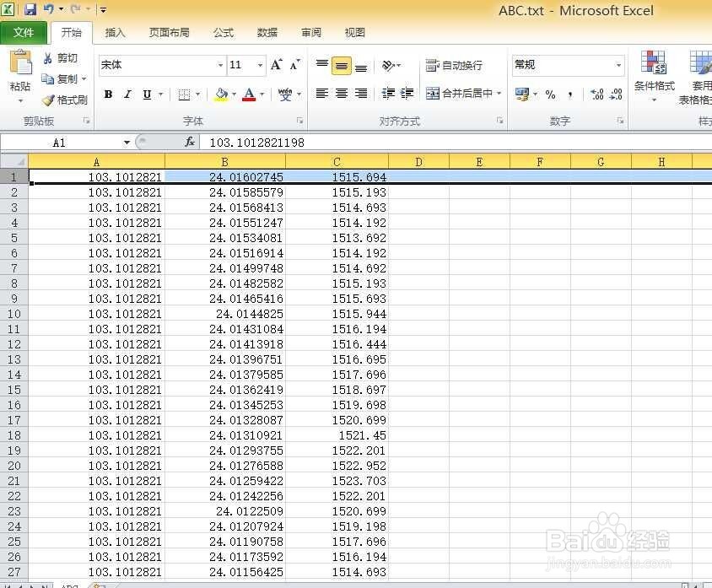Open font color dropdown arrow
This screenshot has height=588, width=712.
coord(262,94)
